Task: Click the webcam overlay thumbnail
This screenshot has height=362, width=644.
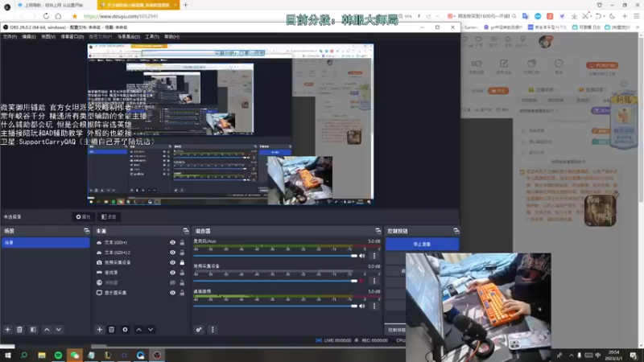Action: [478, 307]
